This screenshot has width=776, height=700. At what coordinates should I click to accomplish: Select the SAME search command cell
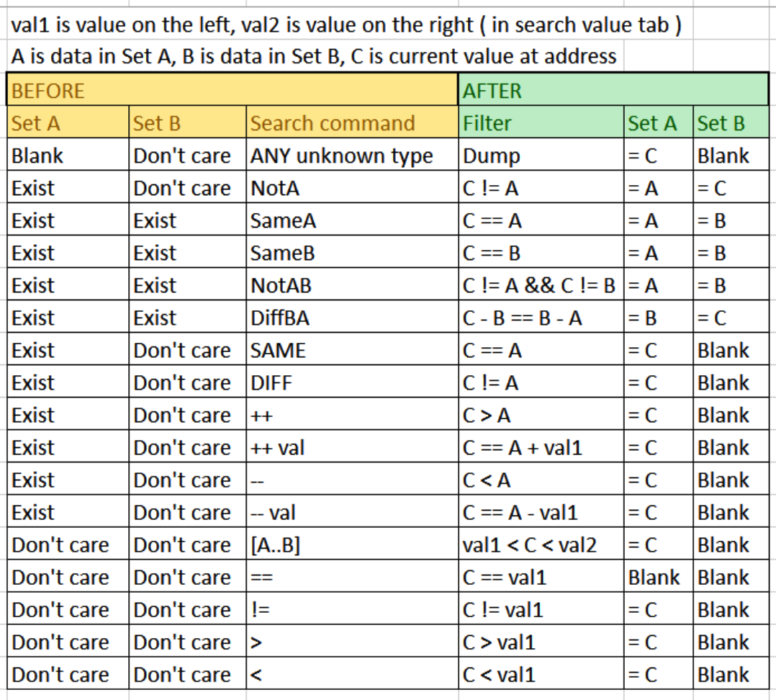[x=352, y=349]
